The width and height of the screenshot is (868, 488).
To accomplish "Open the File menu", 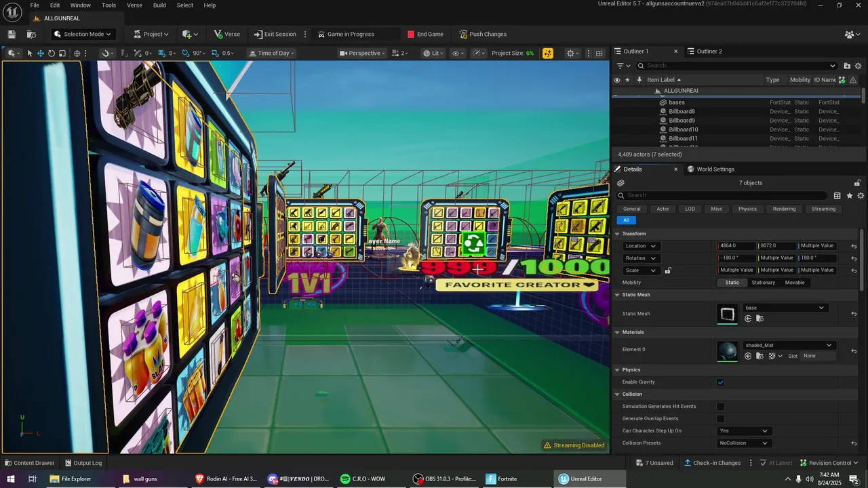I will [35, 5].
